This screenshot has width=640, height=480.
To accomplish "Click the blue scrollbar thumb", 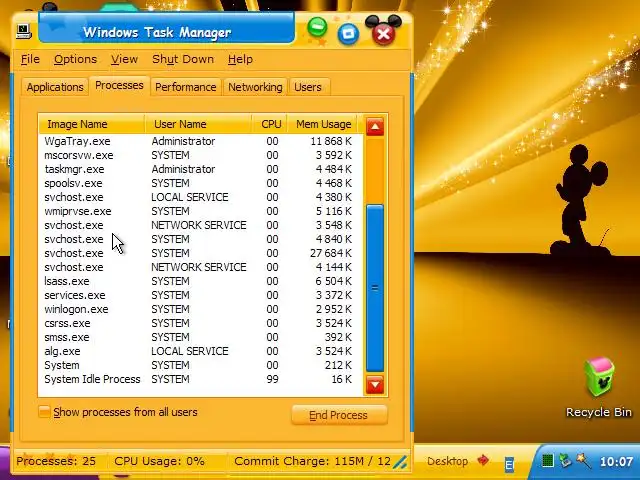I will click(x=375, y=288).
